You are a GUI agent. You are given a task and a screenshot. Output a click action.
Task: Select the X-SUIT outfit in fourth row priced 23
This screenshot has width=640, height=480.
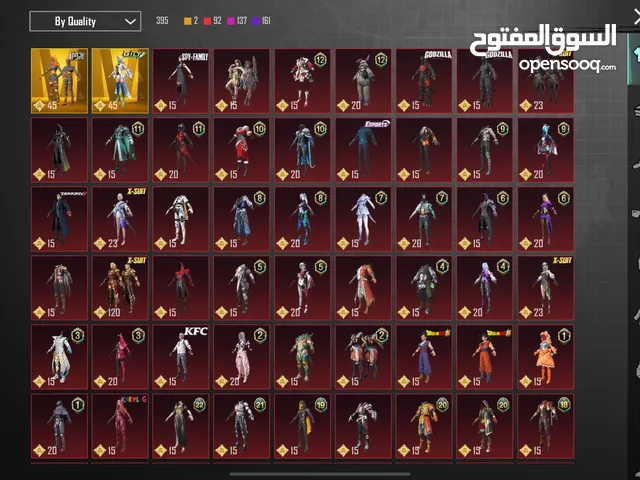(546, 288)
